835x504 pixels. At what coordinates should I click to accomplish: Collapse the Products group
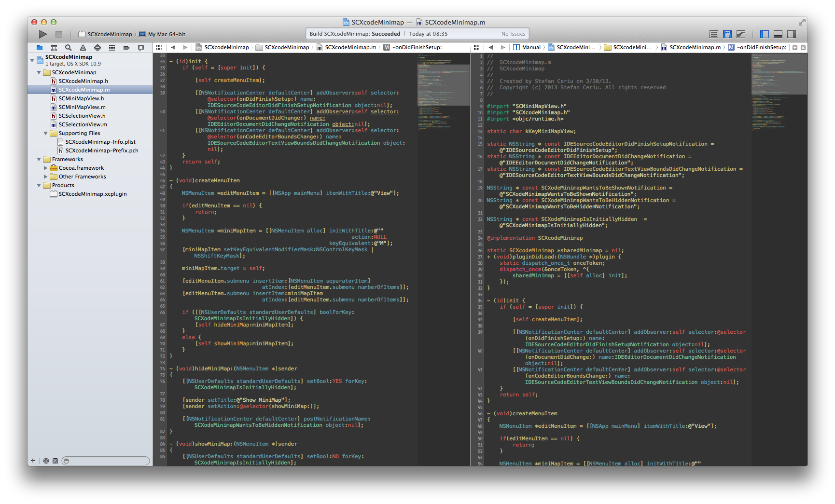(x=39, y=185)
